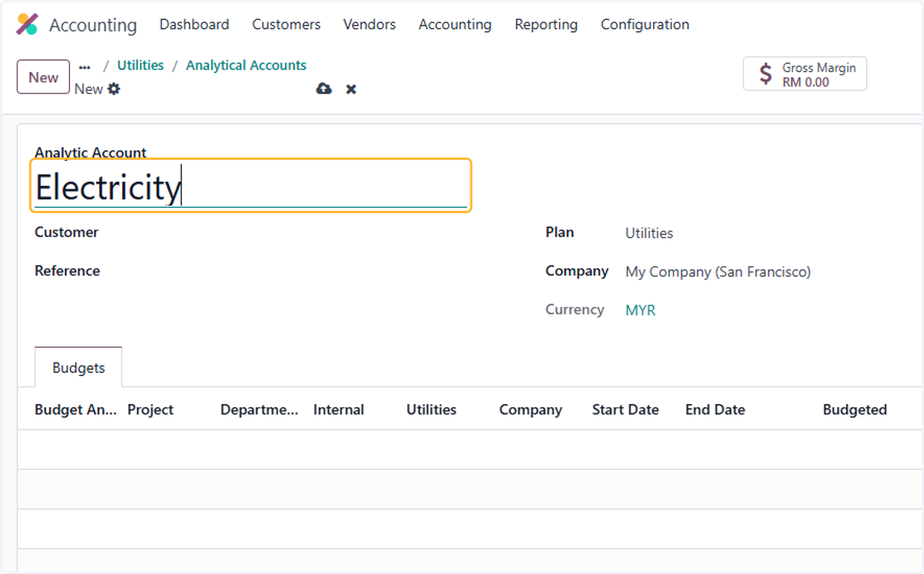Open the Dashboard menu
This screenshot has height=574, width=924.
pyautogui.click(x=194, y=25)
